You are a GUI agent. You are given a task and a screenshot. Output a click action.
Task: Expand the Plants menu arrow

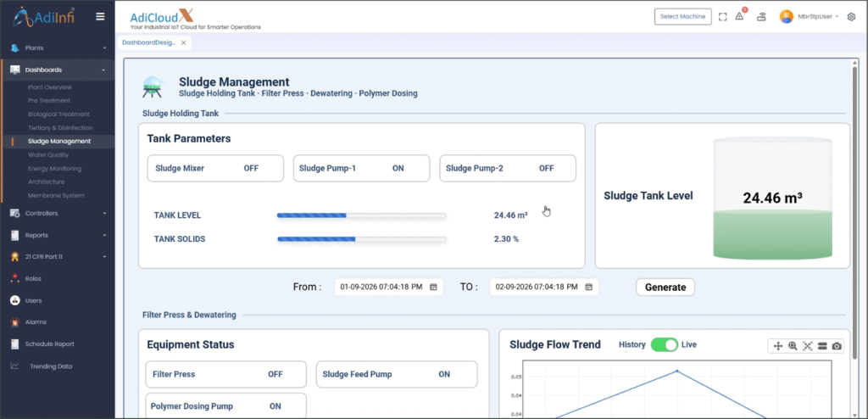click(x=104, y=48)
